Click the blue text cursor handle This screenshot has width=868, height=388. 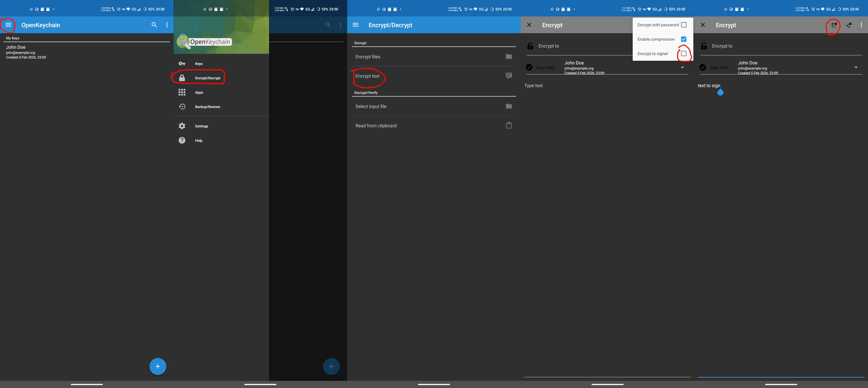[720, 93]
